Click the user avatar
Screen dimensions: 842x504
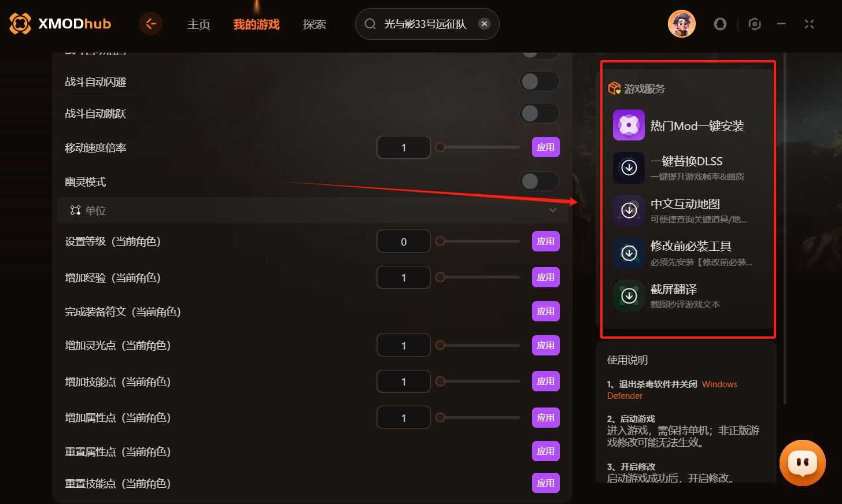point(681,24)
